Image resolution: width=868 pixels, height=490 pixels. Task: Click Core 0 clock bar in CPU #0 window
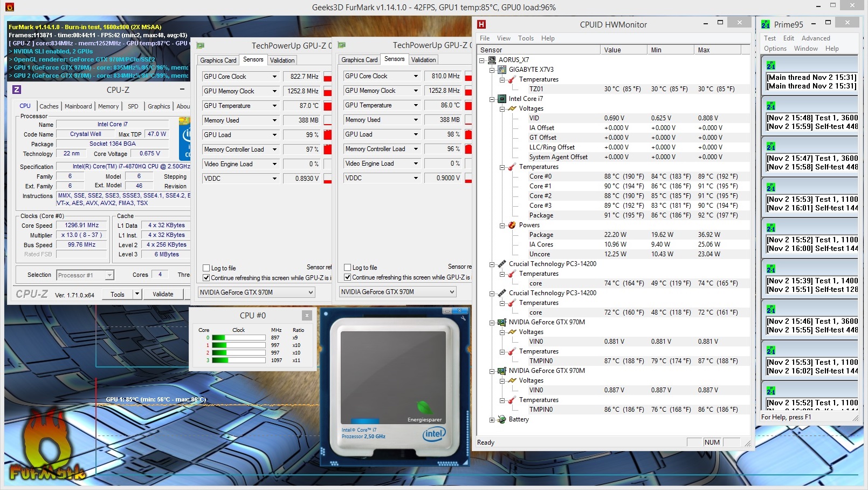point(239,338)
